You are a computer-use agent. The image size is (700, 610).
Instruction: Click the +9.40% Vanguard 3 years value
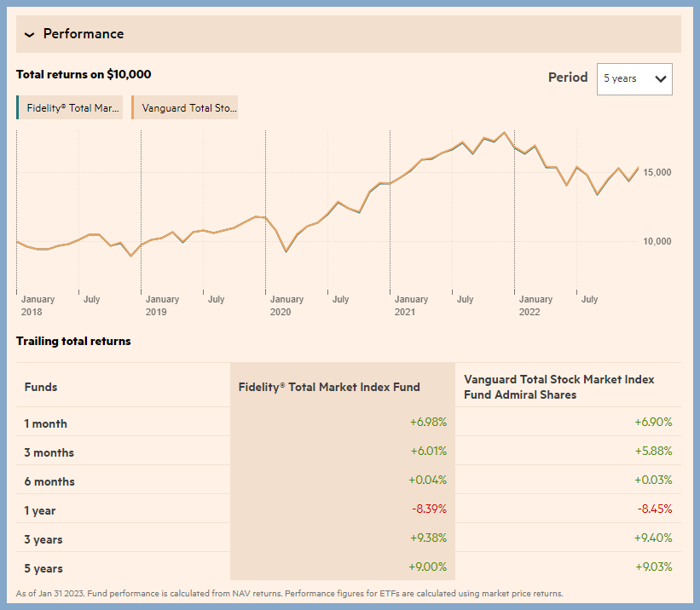[x=653, y=538]
